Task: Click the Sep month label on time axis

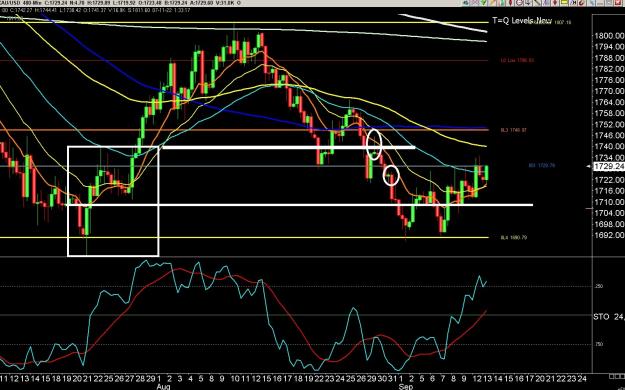Action: tap(406, 386)
